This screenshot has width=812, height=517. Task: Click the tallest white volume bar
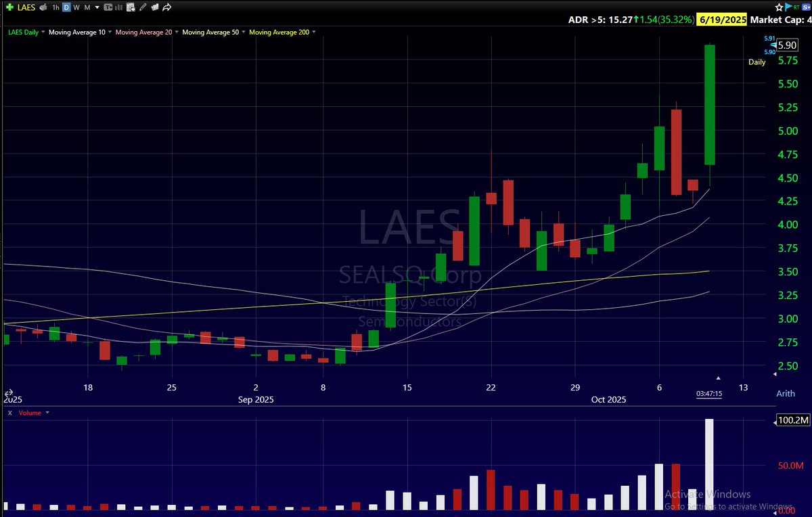710,464
